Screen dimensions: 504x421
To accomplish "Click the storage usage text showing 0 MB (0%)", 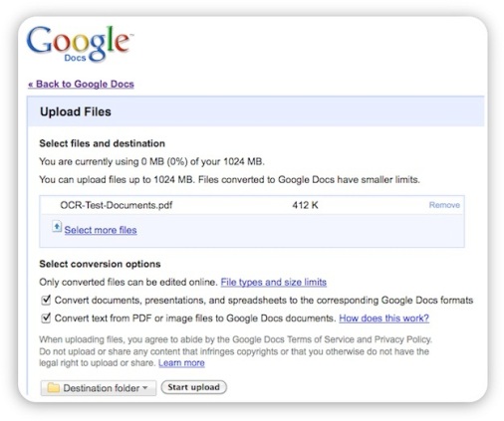I will click(151, 161).
